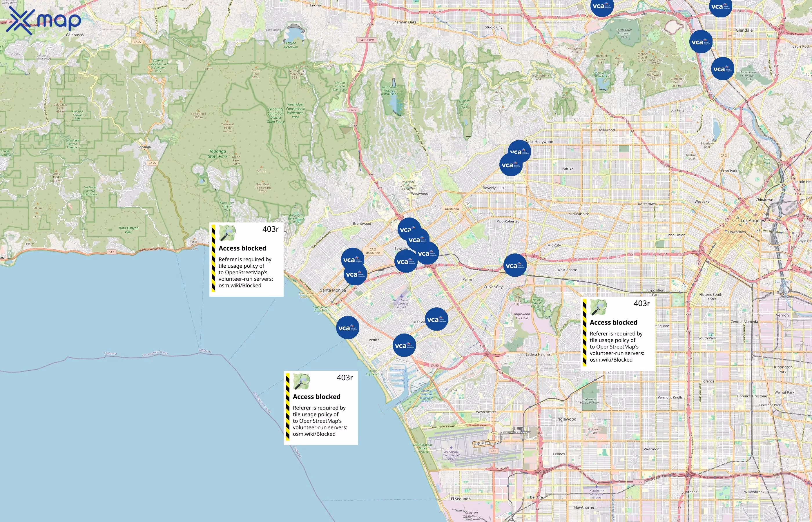812x522 pixels.
Task: Click the Sherman Oaks label
Action: (x=404, y=22)
